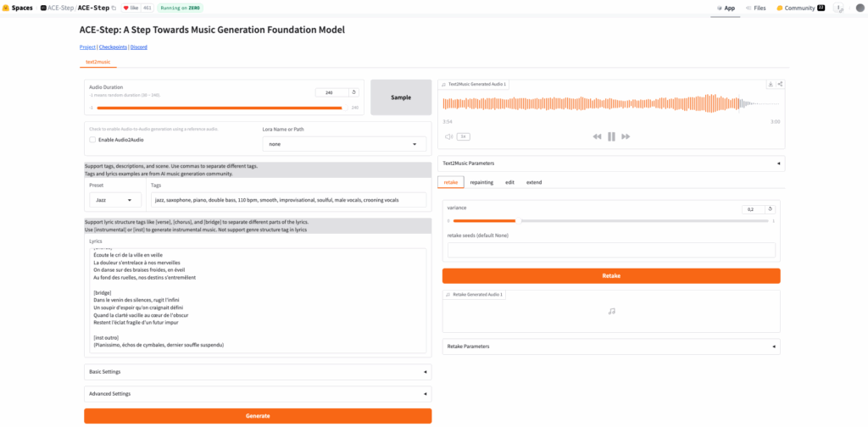
Task: Mute audio using the speaker icon
Action: (x=448, y=136)
